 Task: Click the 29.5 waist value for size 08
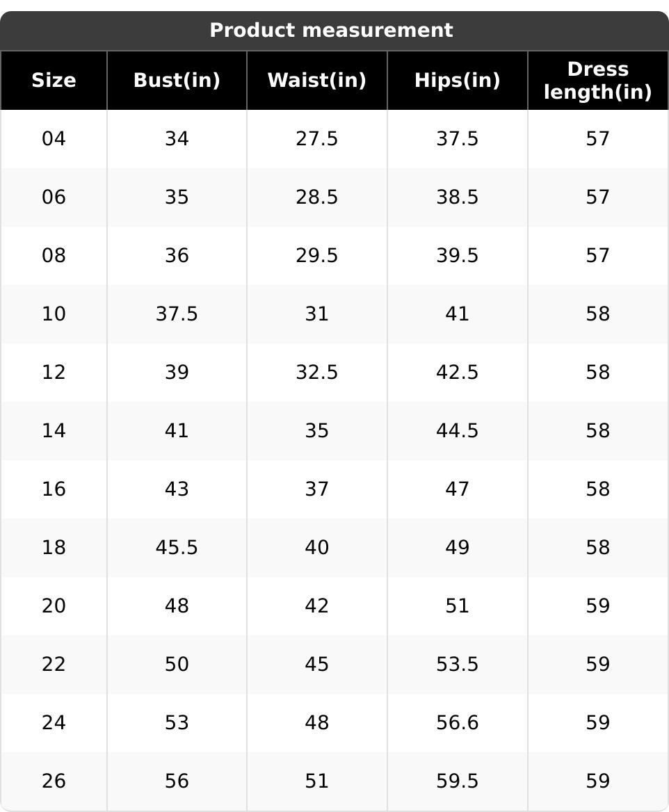[316, 256]
